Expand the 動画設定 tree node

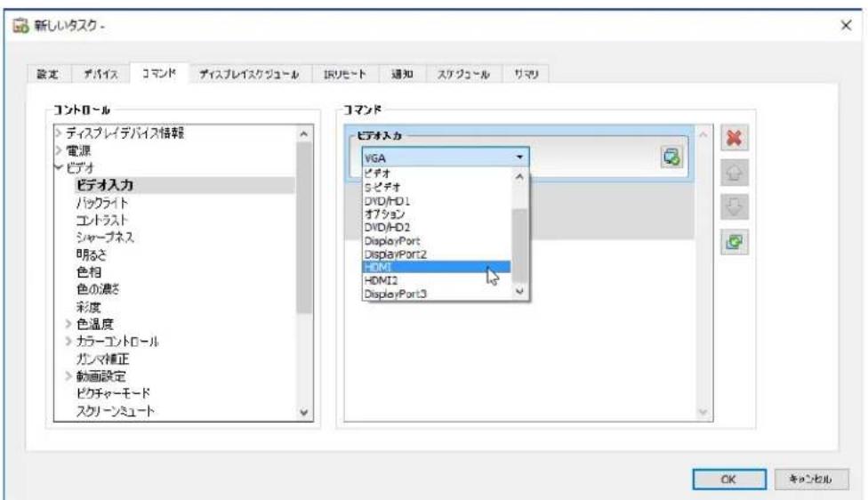pyautogui.click(x=68, y=376)
